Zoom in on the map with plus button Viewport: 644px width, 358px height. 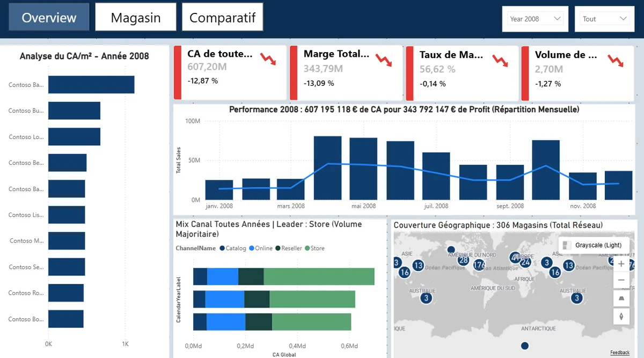(x=621, y=264)
